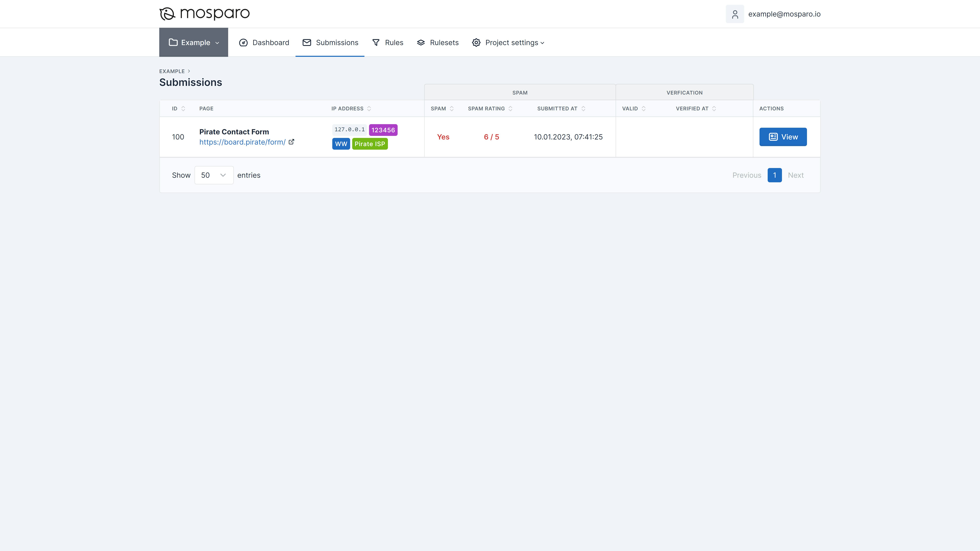
Task: Click the EXAMPLE breadcrumb link
Action: pyautogui.click(x=172, y=71)
